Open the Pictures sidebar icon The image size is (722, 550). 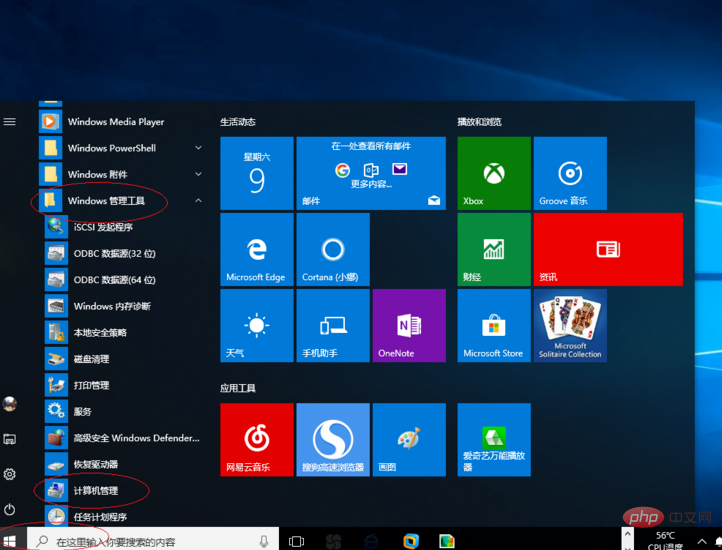pos(10,439)
